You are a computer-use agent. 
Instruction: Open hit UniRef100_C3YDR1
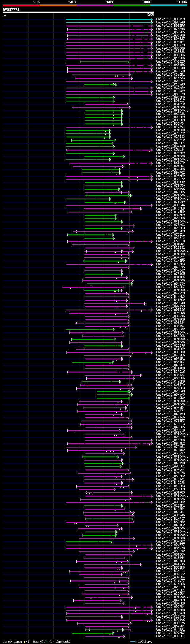tap(170, 75)
